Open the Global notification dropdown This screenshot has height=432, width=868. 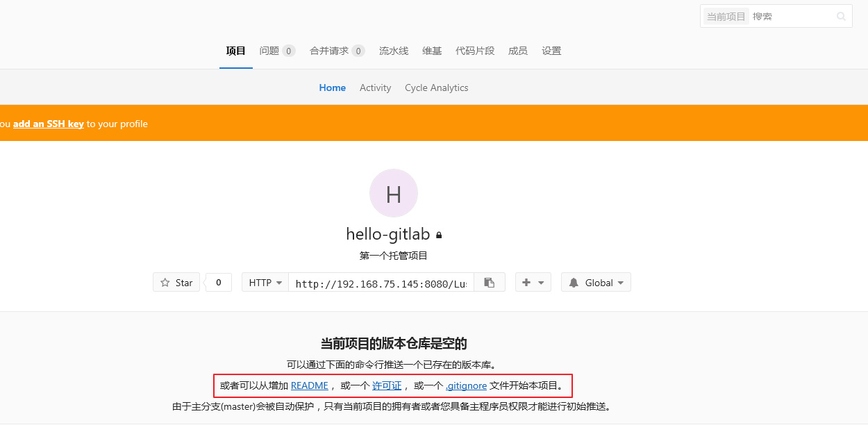[x=596, y=283]
